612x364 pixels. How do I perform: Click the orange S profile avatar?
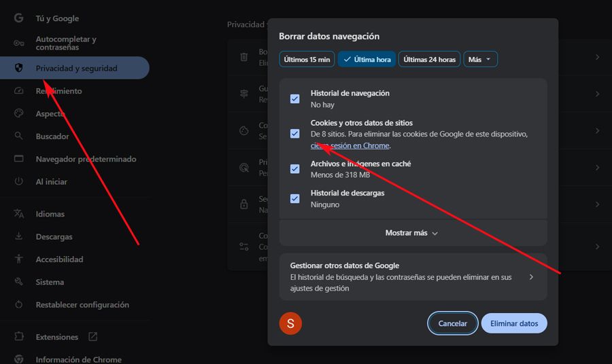tap(290, 323)
